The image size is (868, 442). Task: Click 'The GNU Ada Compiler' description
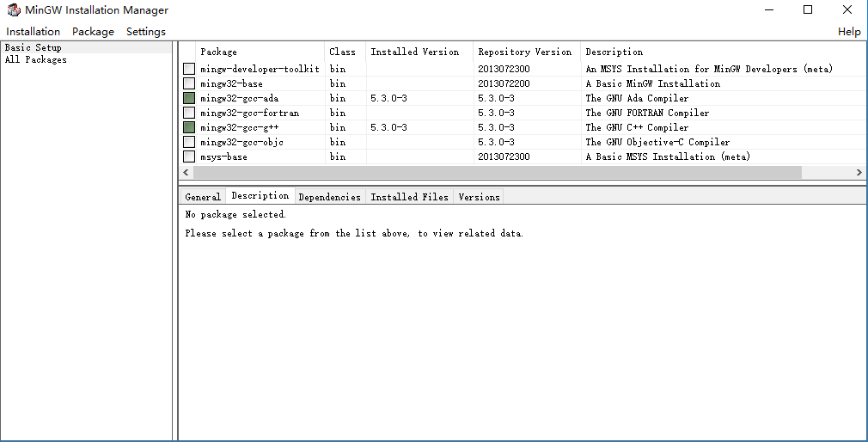pyautogui.click(x=637, y=98)
